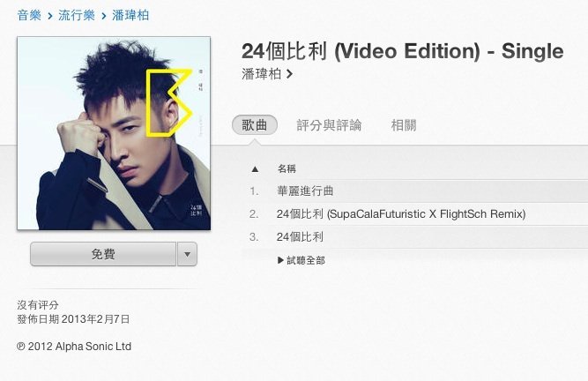Select the 相關 tab
Image resolution: width=588 pixels, height=381 pixels.
click(x=404, y=125)
